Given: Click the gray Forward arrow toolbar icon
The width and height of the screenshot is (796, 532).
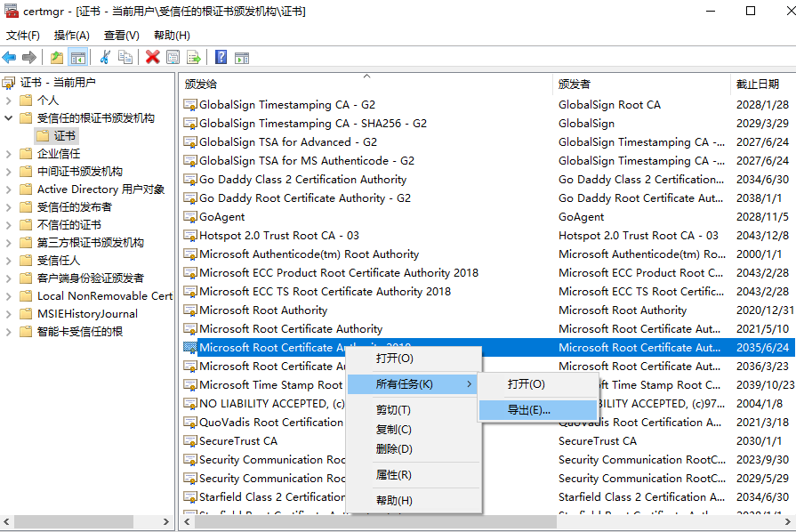Looking at the screenshot, I should click(x=29, y=57).
